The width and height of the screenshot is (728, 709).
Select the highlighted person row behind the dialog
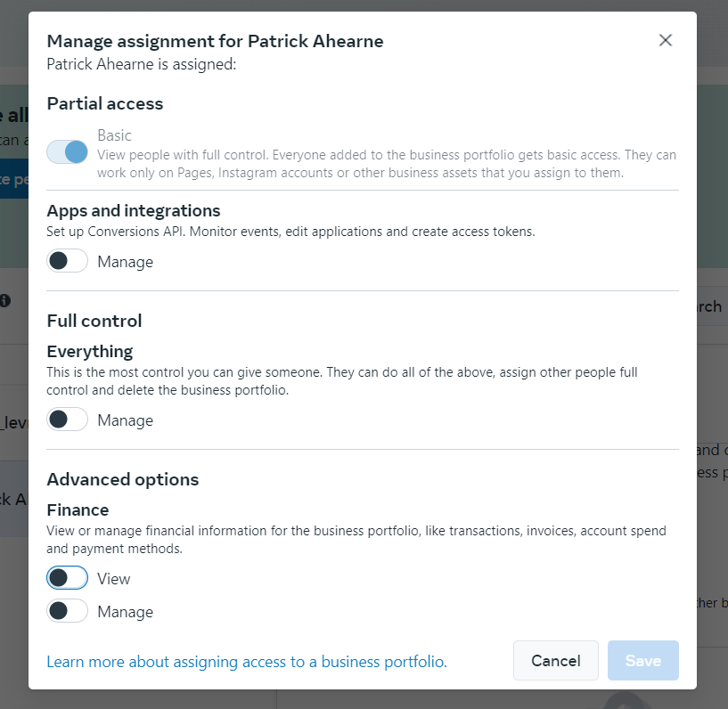pyautogui.click(x=14, y=499)
